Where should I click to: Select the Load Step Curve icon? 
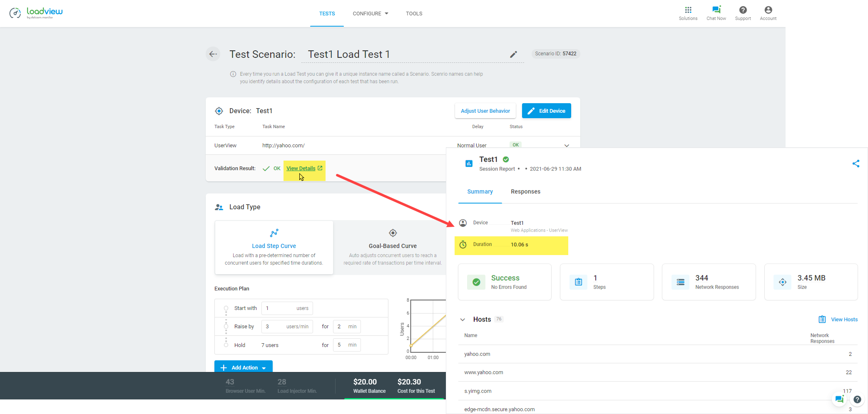coord(274,233)
